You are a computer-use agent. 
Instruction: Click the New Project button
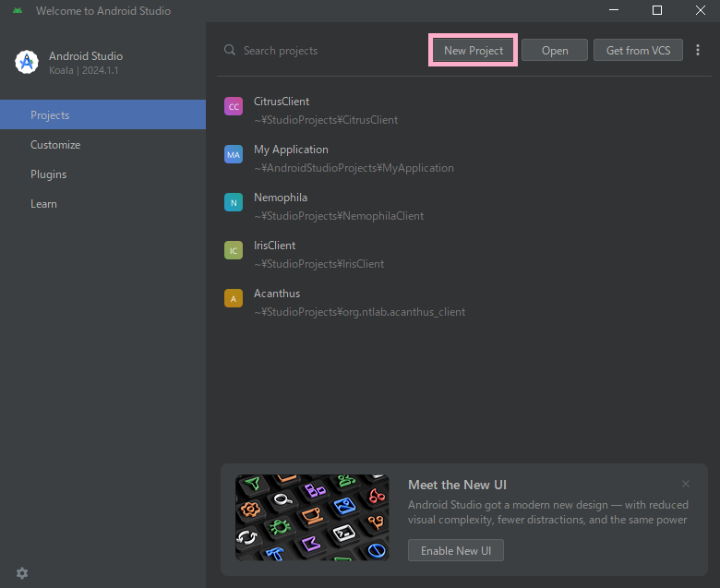(x=473, y=51)
